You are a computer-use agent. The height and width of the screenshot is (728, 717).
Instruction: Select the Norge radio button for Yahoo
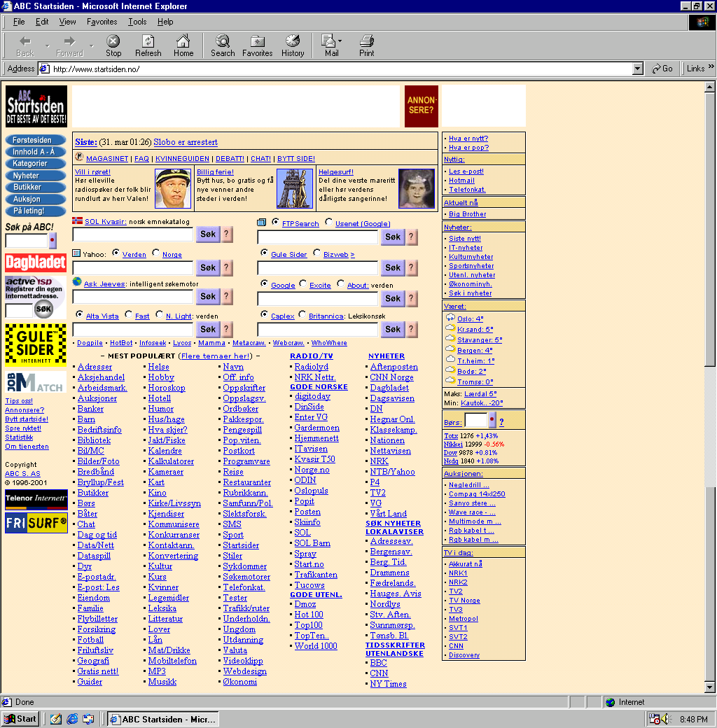155,253
